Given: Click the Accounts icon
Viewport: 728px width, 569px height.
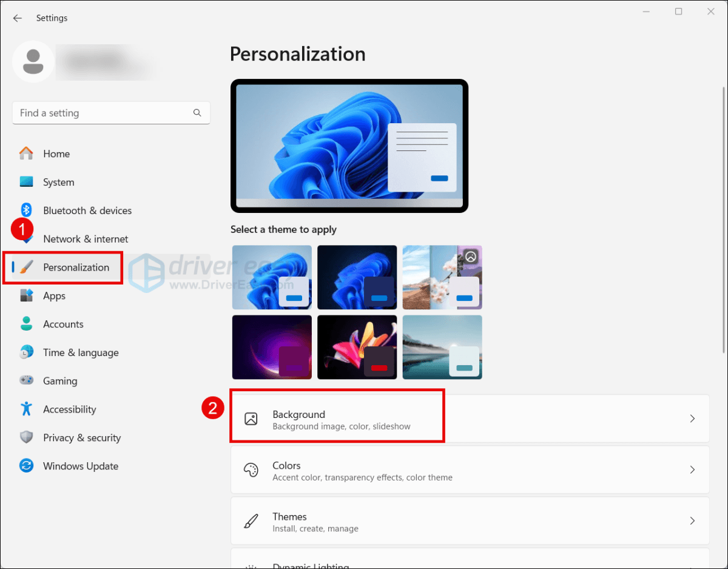Looking at the screenshot, I should coord(26,324).
